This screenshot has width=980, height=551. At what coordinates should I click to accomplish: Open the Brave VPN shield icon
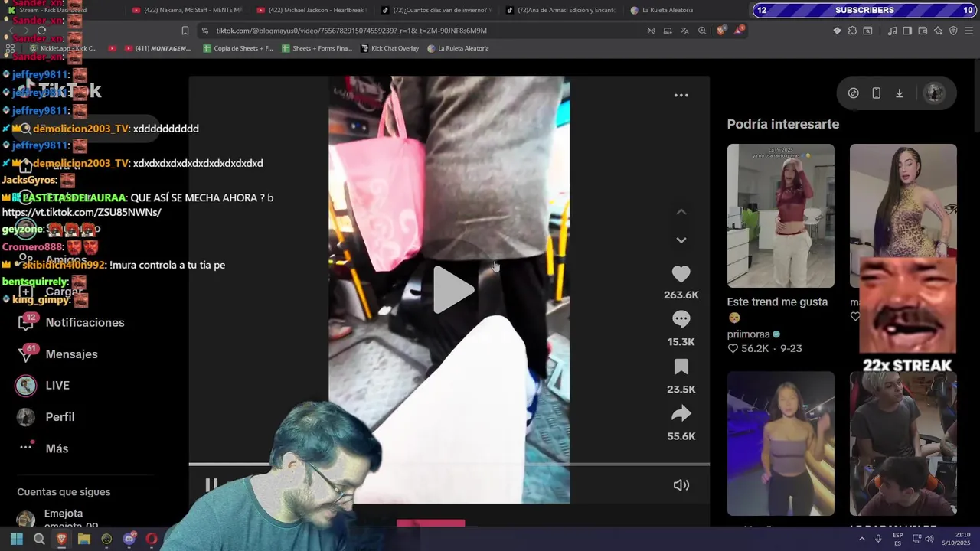(x=953, y=31)
